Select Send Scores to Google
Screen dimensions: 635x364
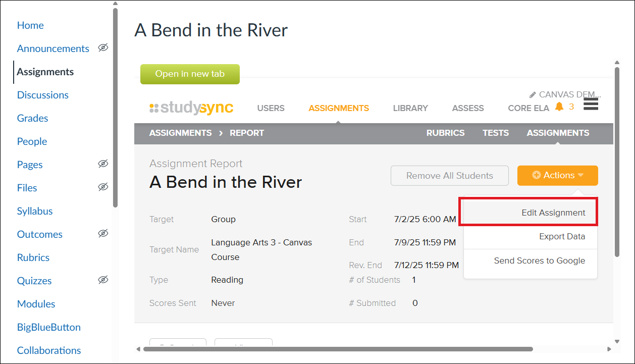[x=540, y=261]
